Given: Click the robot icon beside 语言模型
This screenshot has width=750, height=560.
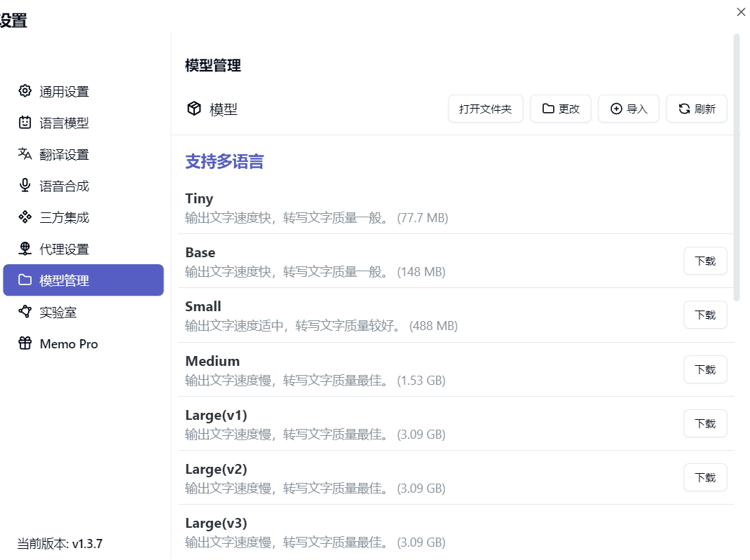Looking at the screenshot, I should pyautogui.click(x=25, y=123).
